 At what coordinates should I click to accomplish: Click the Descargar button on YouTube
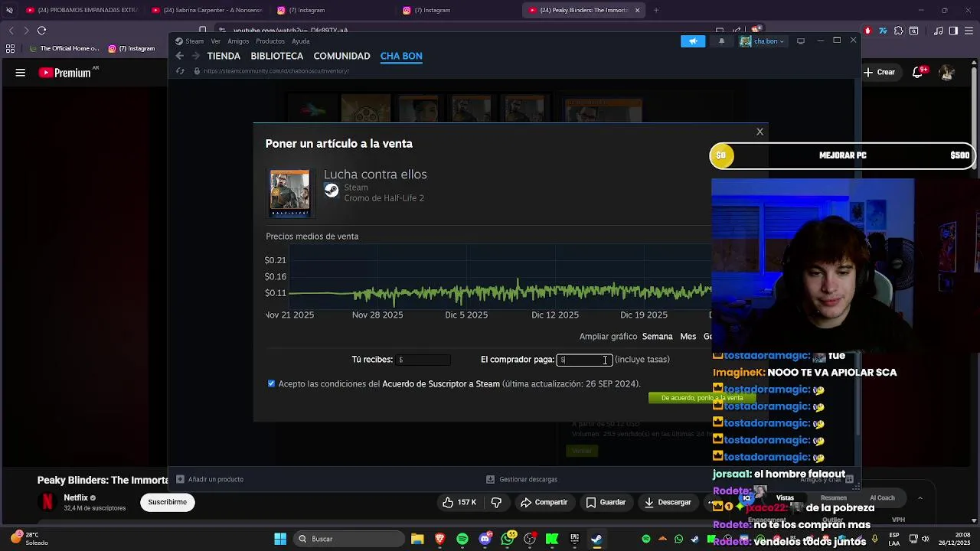pyautogui.click(x=667, y=502)
